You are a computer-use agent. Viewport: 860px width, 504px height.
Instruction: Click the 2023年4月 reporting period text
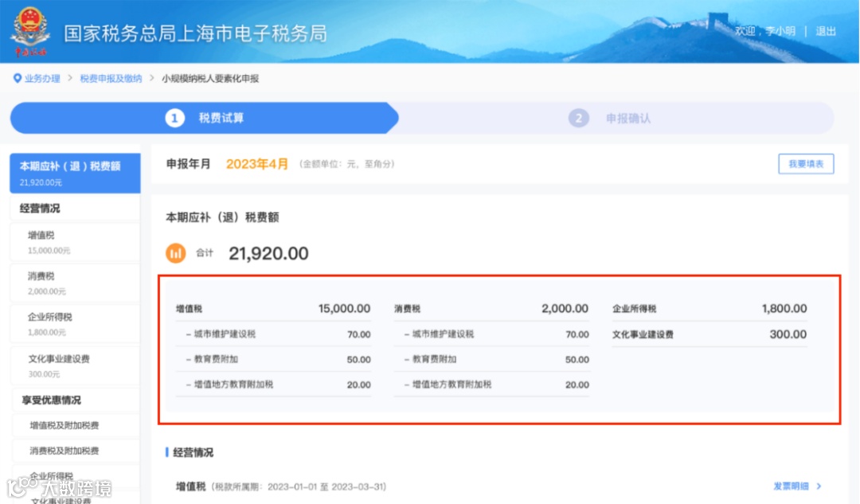click(256, 164)
